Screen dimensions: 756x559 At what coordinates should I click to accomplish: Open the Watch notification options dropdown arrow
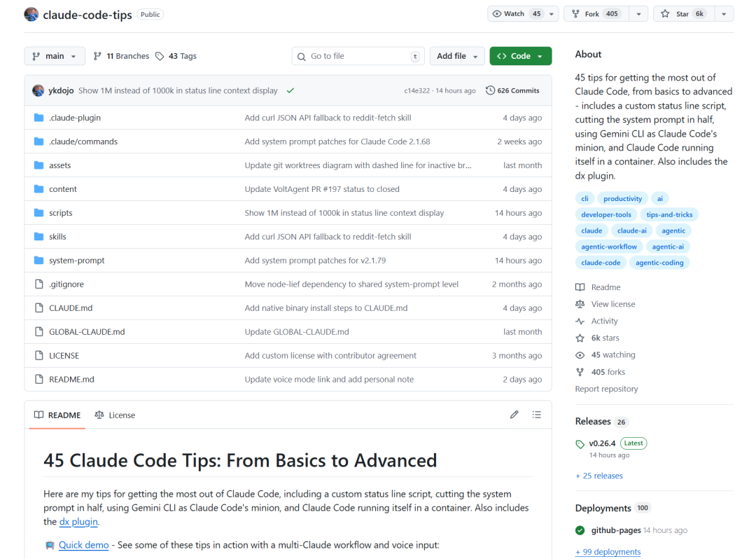coord(552,14)
